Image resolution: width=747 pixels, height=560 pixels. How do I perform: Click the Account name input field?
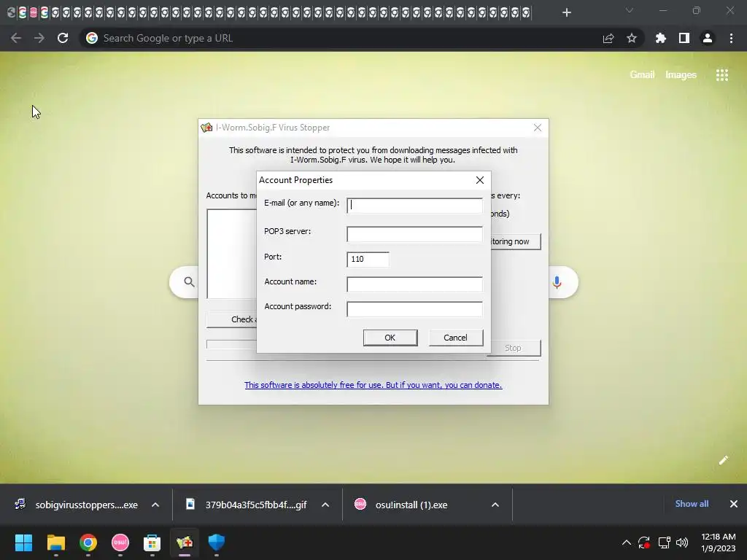[x=414, y=284]
